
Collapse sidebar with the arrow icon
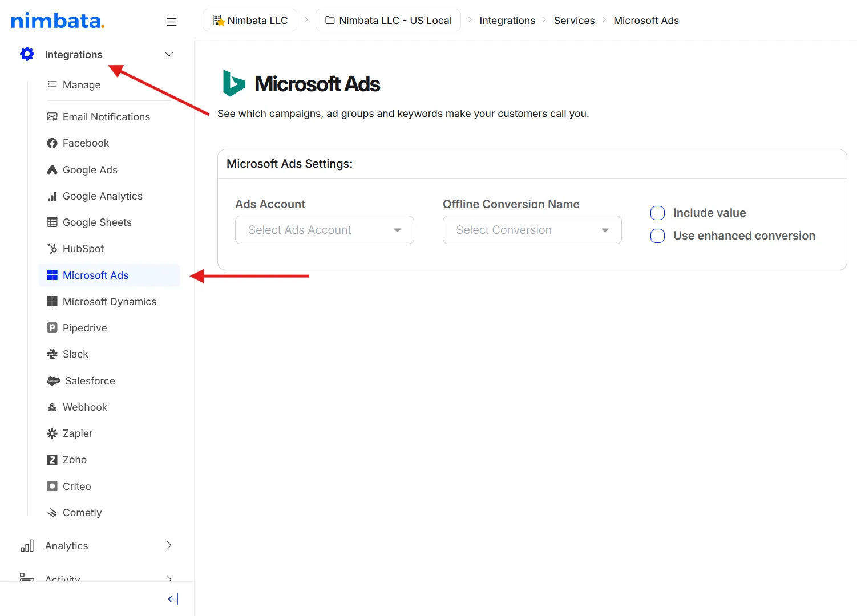173,599
